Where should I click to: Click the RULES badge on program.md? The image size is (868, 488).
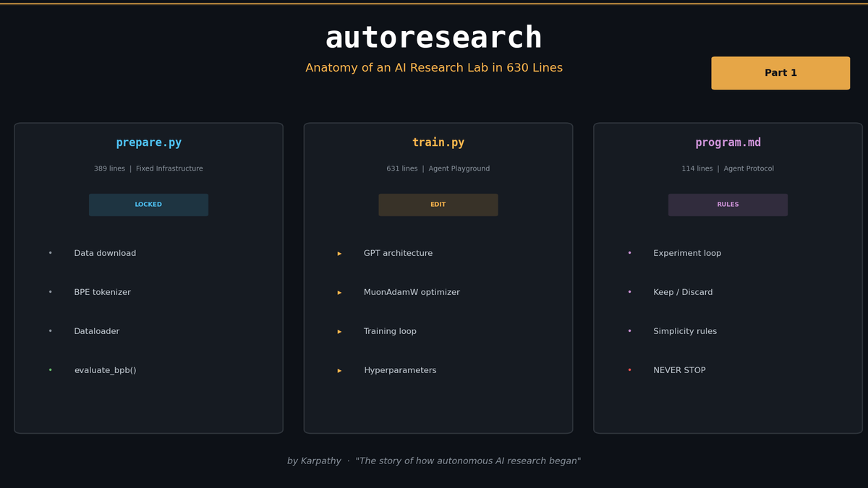pos(727,205)
